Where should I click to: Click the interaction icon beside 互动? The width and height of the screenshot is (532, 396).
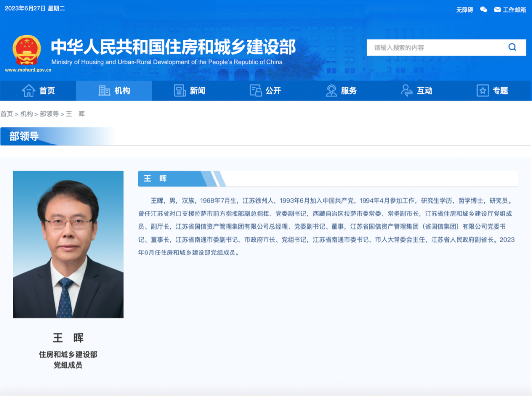(406, 90)
